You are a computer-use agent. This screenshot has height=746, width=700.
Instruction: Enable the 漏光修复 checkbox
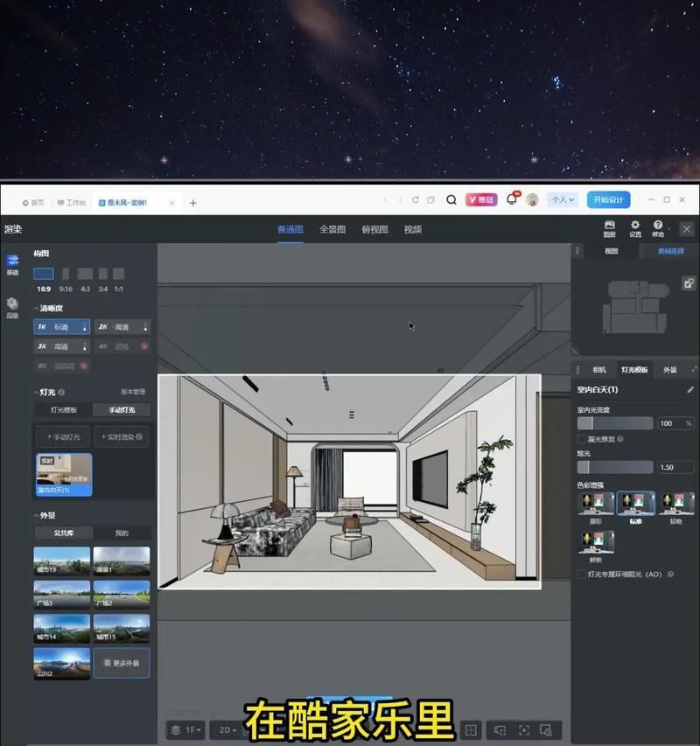[x=580, y=438]
